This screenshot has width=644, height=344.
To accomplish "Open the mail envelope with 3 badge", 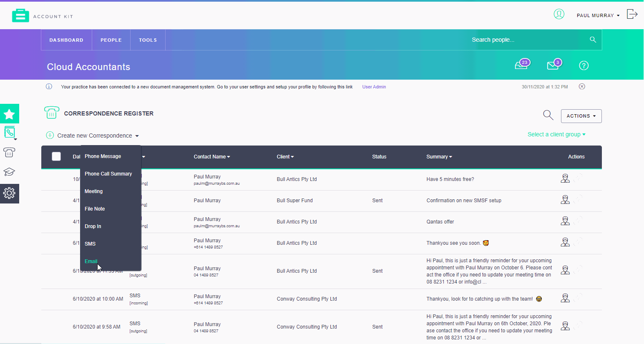I will pos(554,64).
